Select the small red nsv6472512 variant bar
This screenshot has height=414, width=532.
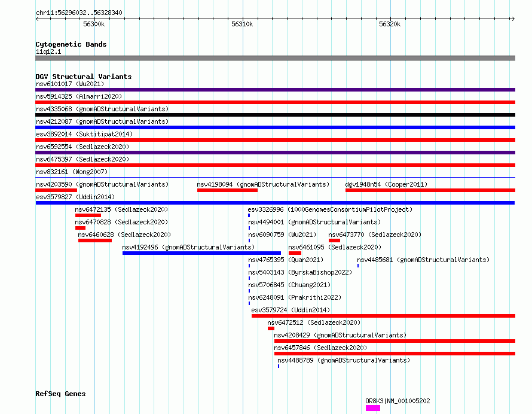271,328
